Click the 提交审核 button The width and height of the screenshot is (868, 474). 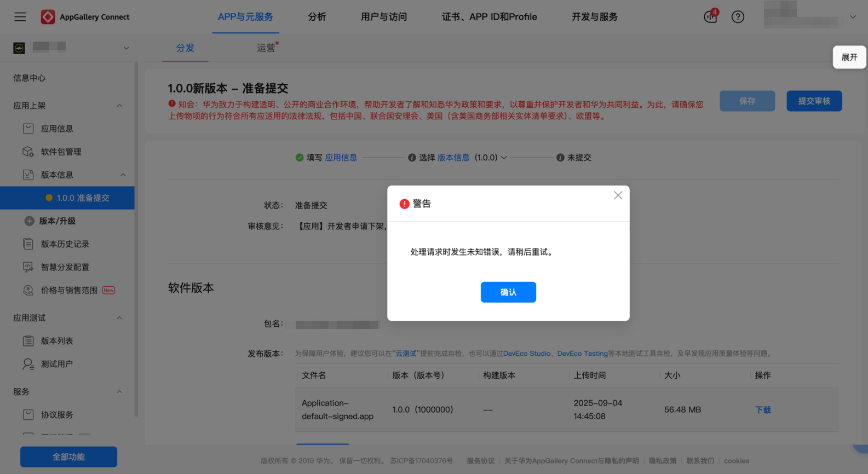tap(814, 101)
